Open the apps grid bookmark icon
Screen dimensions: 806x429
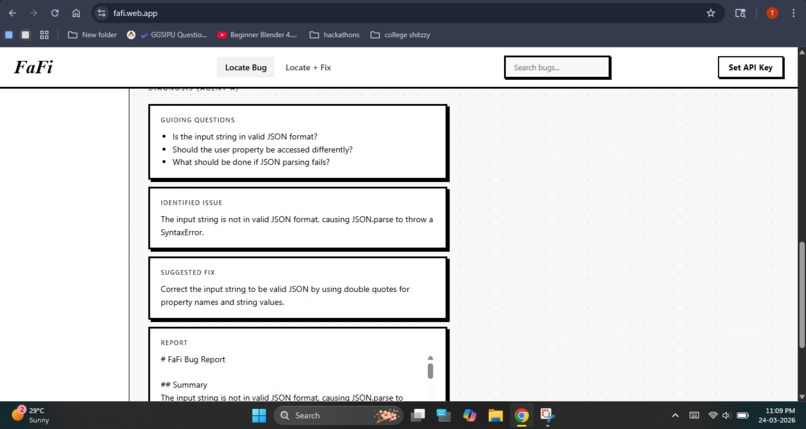44,35
